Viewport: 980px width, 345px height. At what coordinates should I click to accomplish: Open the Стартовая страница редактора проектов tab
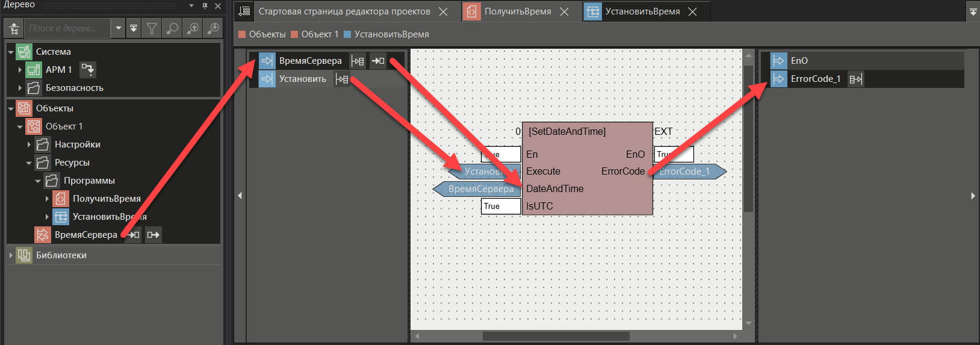click(344, 11)
